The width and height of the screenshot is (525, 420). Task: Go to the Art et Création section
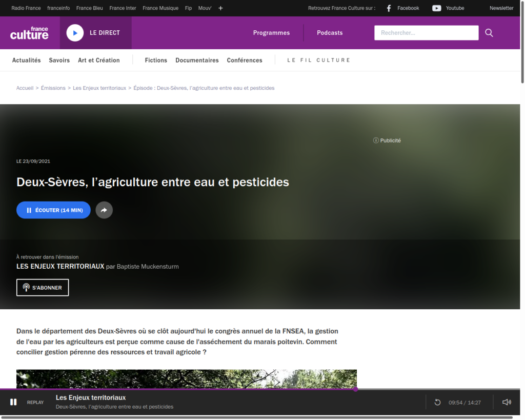(x=98, y=61)
